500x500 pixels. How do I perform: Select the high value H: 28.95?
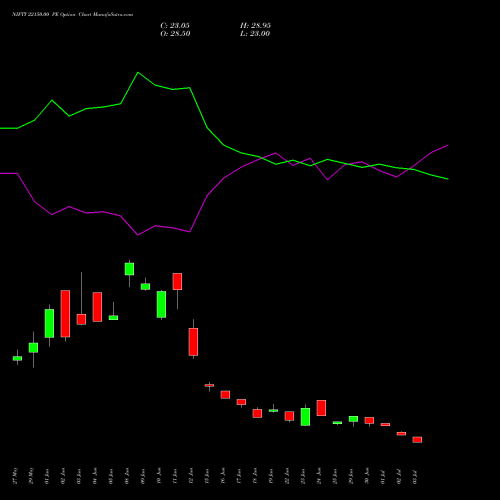255,26
